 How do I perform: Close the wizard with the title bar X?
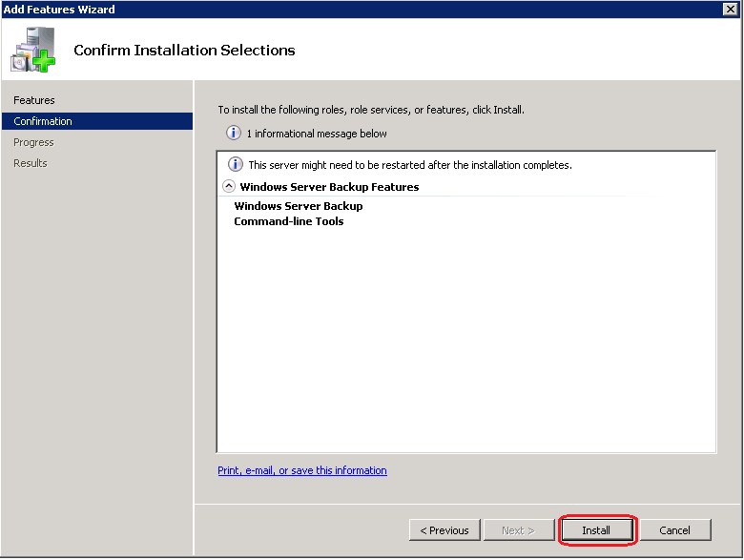coord(731,9)
